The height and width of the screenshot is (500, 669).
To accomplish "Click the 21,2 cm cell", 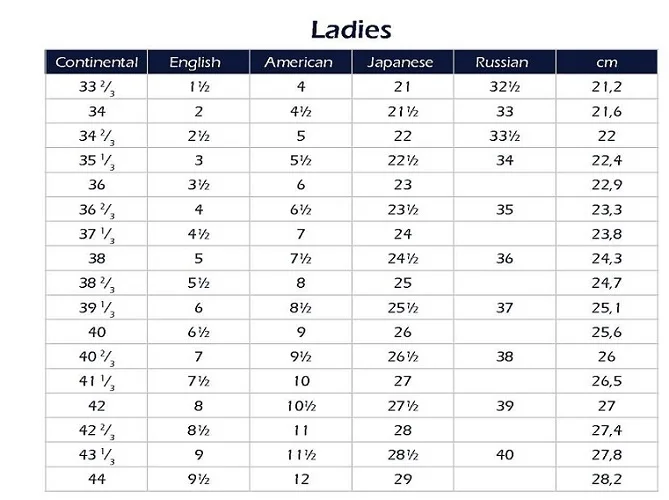I will 607,87.
